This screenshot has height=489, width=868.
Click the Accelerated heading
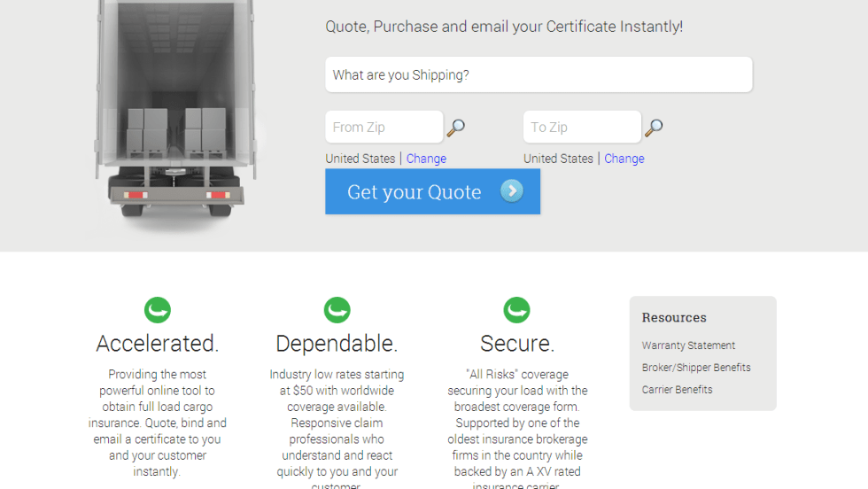(158, 344)
